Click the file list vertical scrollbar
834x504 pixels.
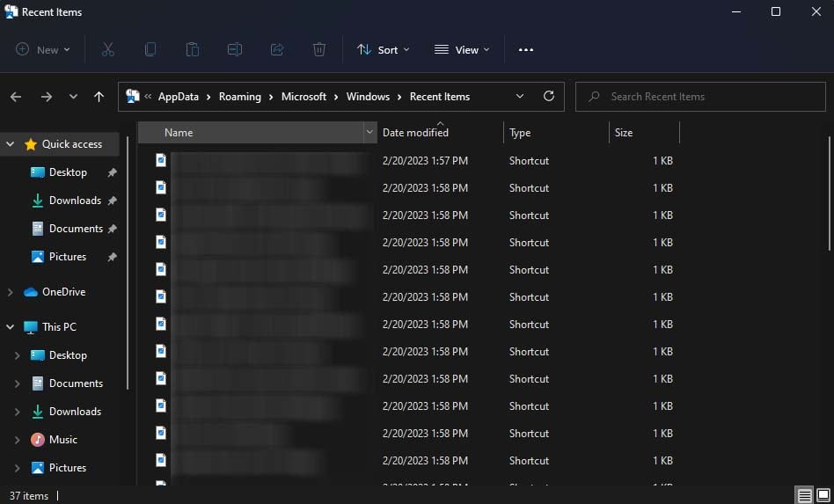pos(829,185)
